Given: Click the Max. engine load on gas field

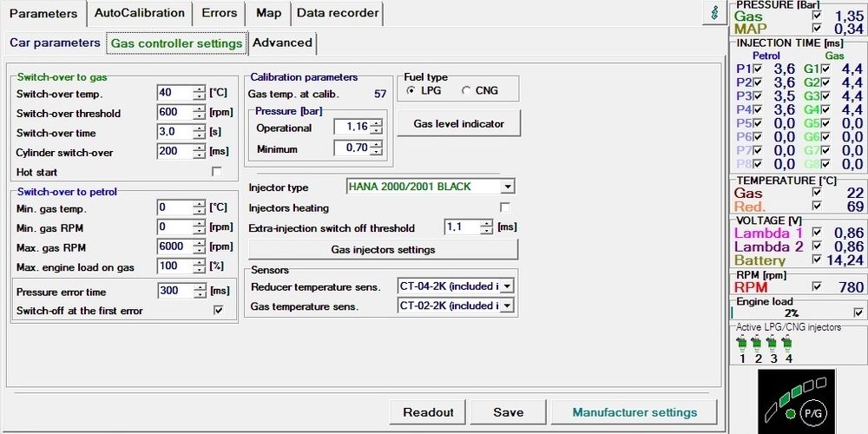Looking at the screenshot, I should tap(175, 266).
